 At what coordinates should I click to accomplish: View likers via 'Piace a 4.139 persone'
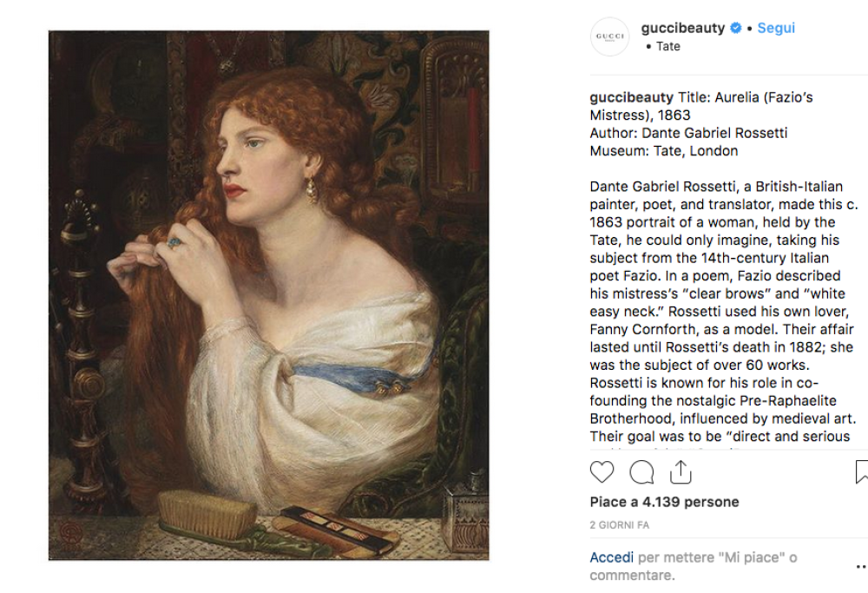point(665,502)
